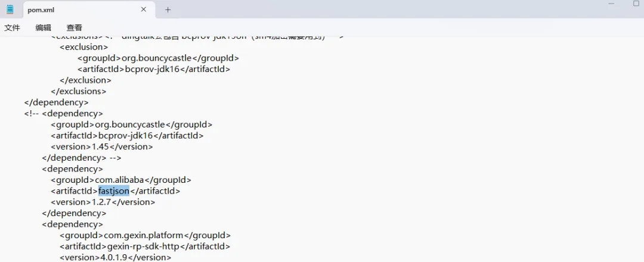Click the <dependency> tag above com.alibaba
Screen dimensions: 644x262
(x=72, y=169)
